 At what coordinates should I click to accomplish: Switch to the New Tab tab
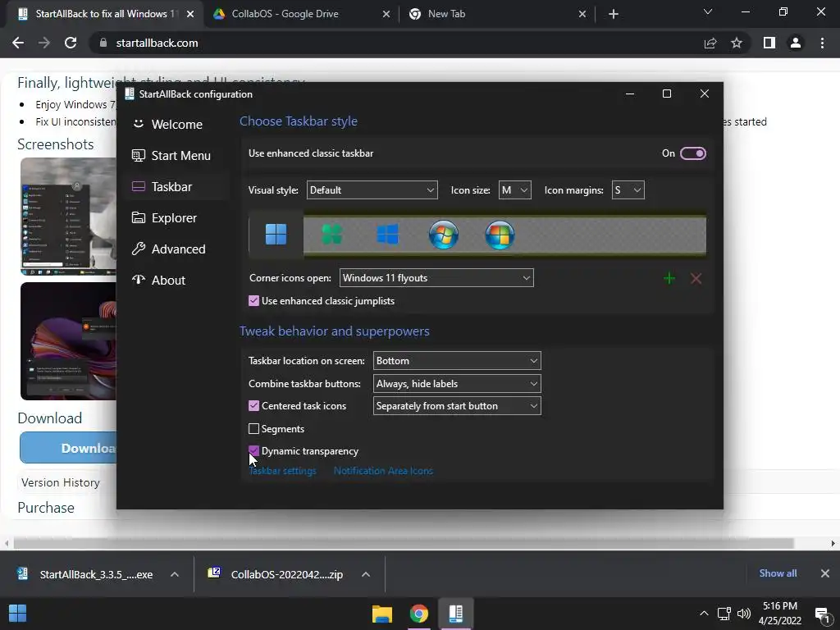point(496,14)
